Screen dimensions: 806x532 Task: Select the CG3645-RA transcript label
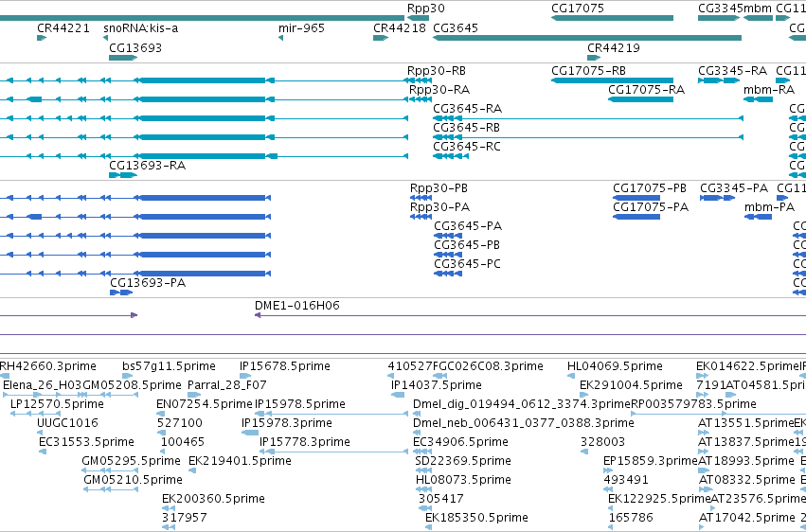click(467, 109)
